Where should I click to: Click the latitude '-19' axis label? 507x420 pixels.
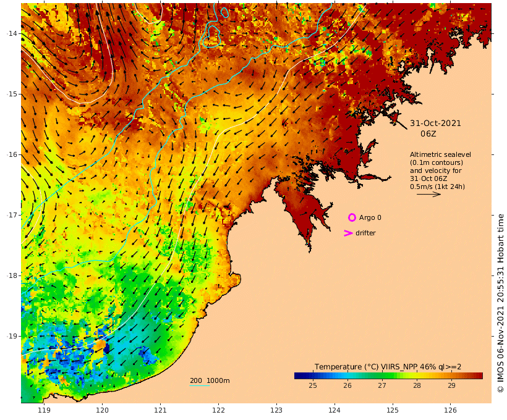[x=12, y=337]
